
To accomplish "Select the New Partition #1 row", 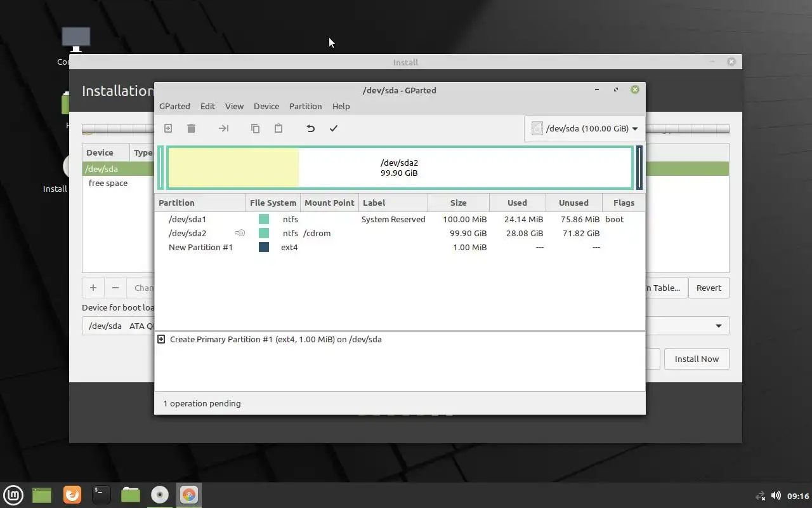I will click(400, 247).
